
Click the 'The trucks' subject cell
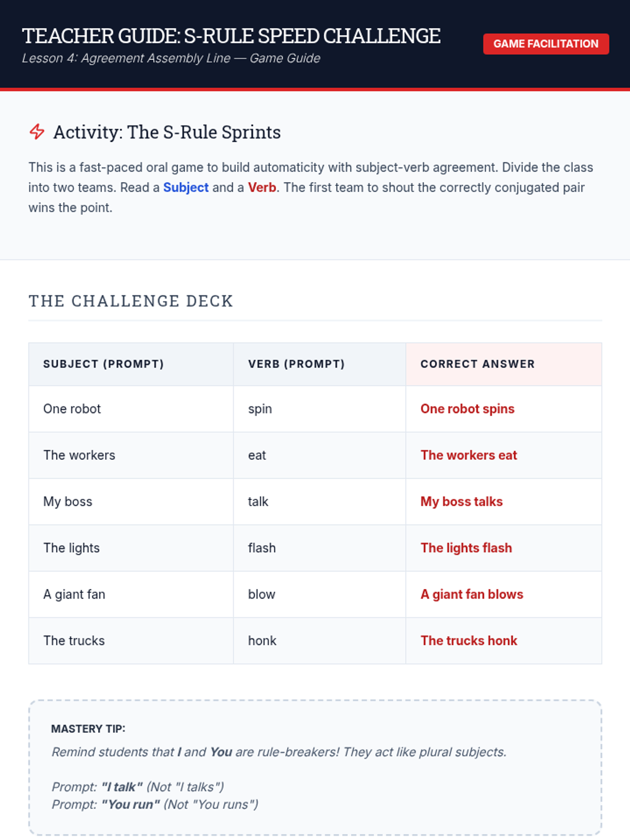74,640
